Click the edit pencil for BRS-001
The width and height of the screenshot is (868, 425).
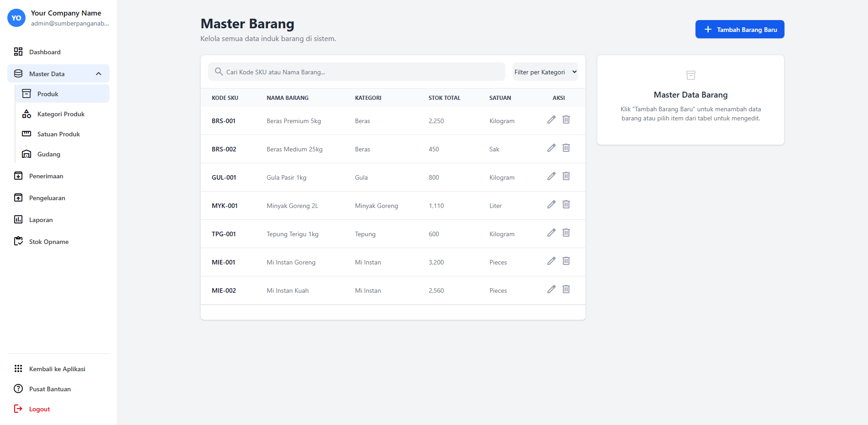click(551, 119)
